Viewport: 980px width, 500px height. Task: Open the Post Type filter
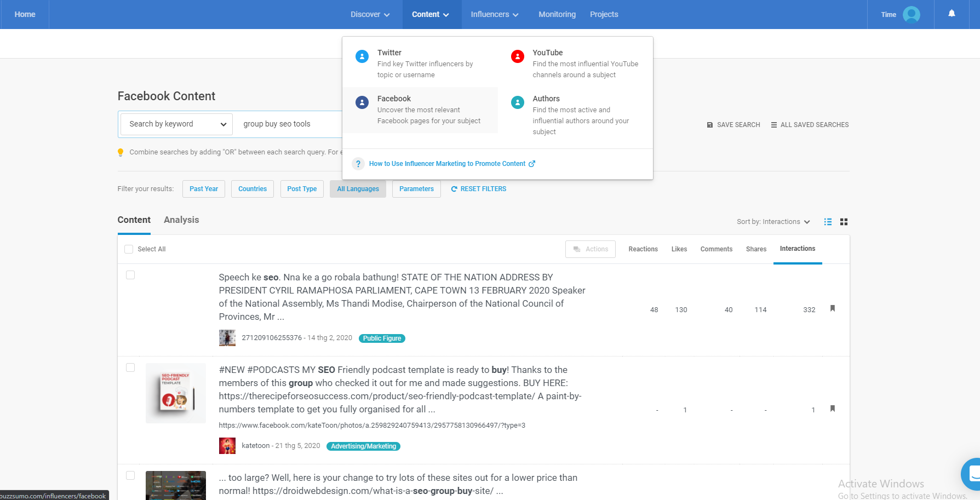(x=302, y=189)
